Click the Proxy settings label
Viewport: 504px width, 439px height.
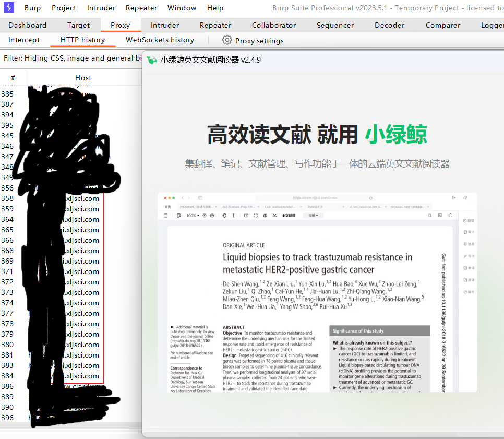[x=259, y=41]
